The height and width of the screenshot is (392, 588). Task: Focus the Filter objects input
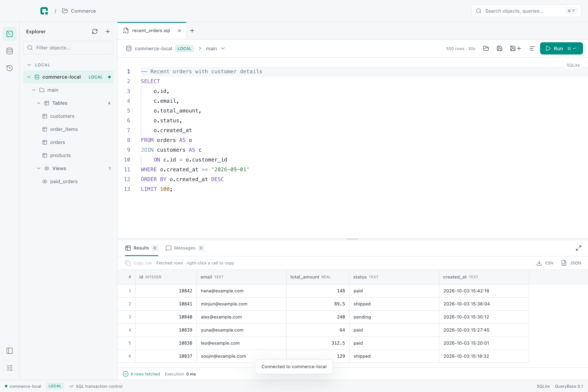tap(68, 48)
